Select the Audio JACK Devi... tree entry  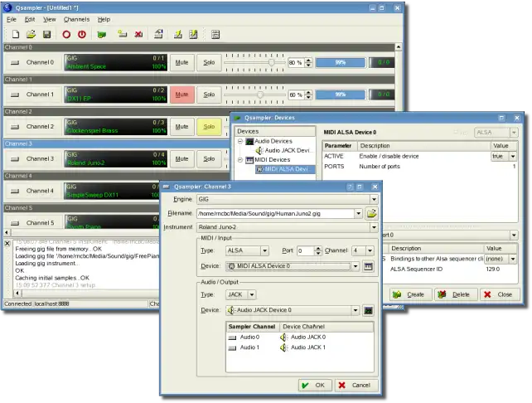pos(284,150)
